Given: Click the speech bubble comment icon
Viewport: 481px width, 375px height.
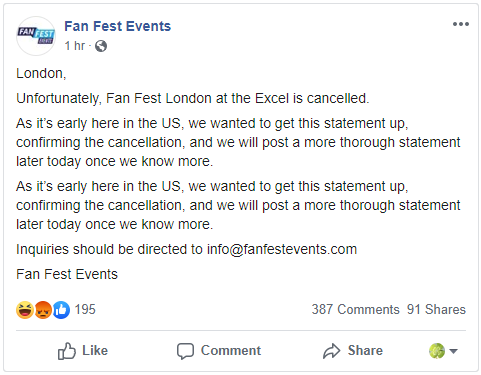Looking at the screenshot, I should 185,351.
